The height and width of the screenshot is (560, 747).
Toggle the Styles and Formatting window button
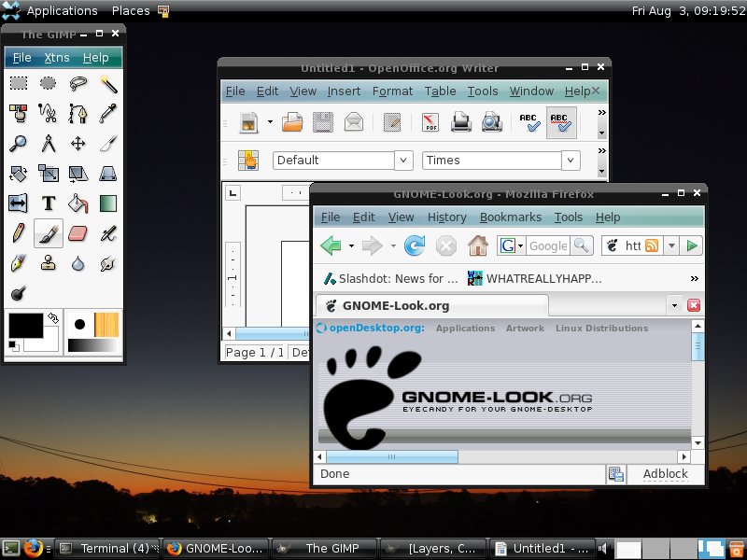(x=248, y=160)
